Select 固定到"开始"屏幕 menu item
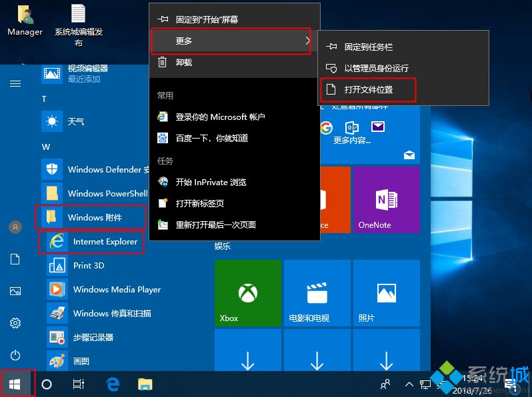The image size is (532, 397). coord(235,19)
